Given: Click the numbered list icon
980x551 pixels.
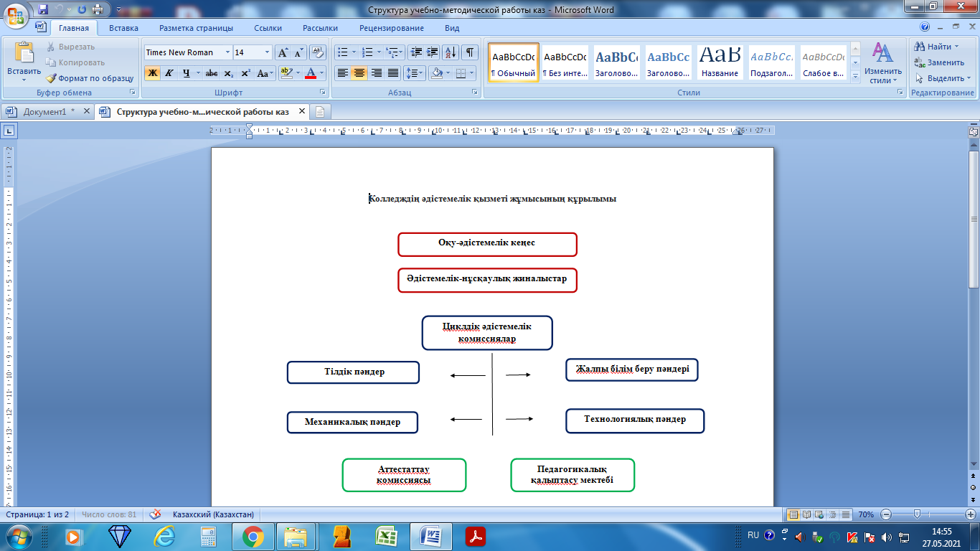Looking at the screenshot, I should [x=367, y=52].
